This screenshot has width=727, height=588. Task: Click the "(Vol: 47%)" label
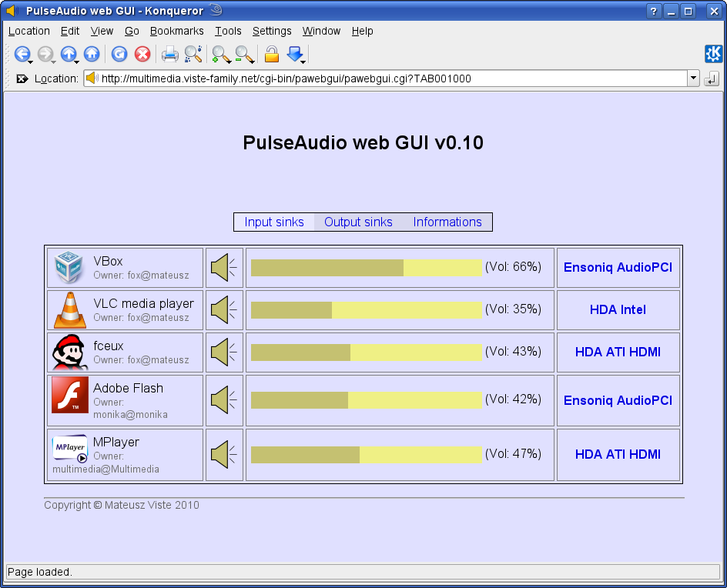pos(513,453)
